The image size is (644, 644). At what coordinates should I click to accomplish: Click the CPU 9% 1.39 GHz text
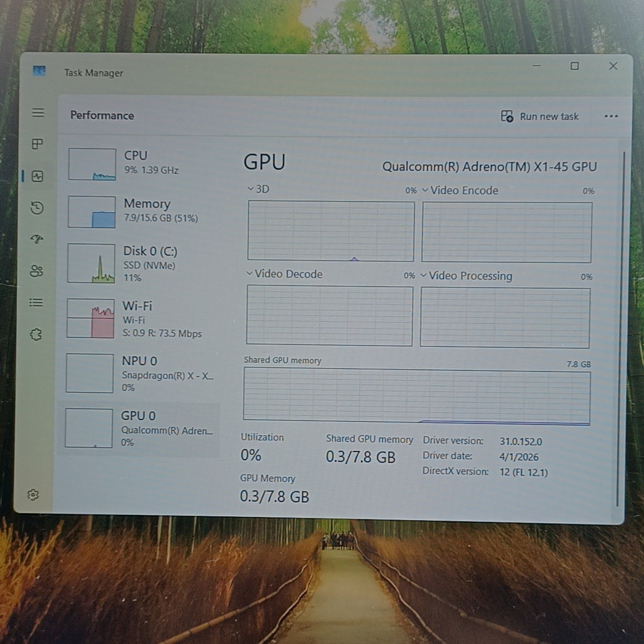click(151, 170)
